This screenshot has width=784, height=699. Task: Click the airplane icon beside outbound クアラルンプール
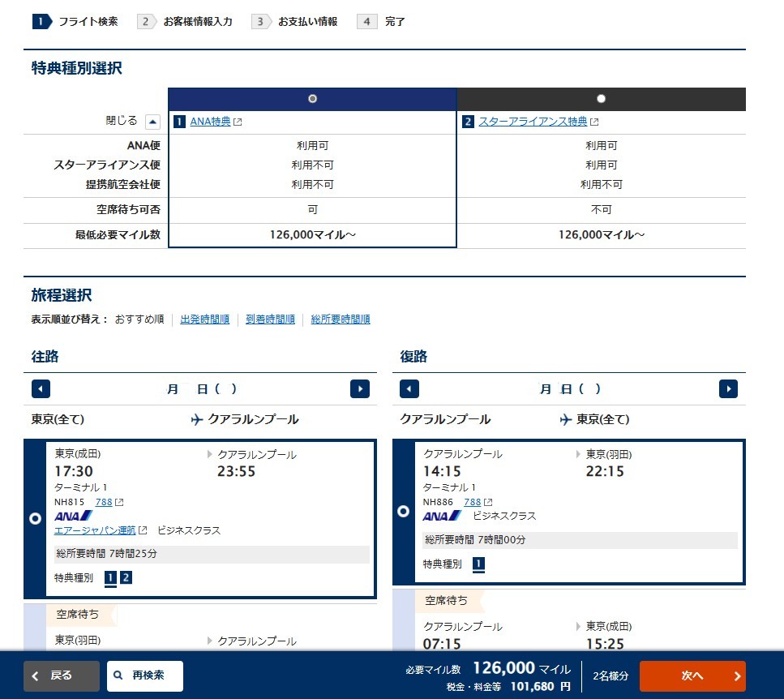pos(197,419)
